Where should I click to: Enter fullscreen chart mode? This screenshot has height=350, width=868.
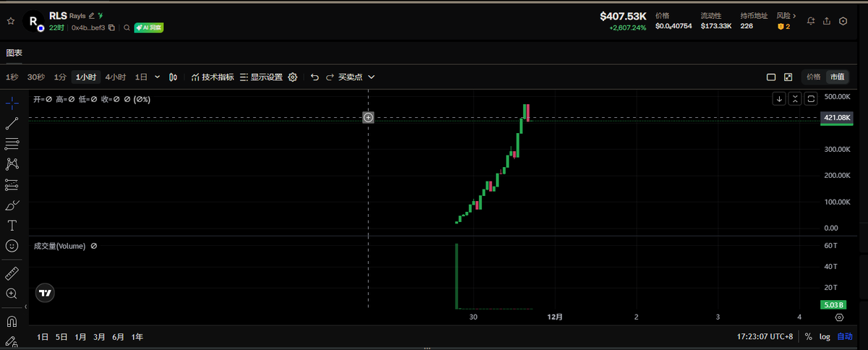(788, 77)
